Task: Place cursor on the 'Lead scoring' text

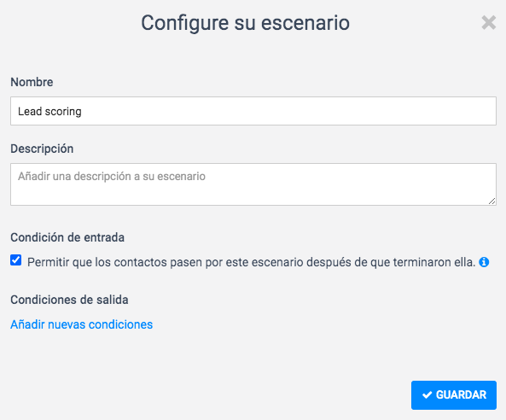Action: [49, 111]
